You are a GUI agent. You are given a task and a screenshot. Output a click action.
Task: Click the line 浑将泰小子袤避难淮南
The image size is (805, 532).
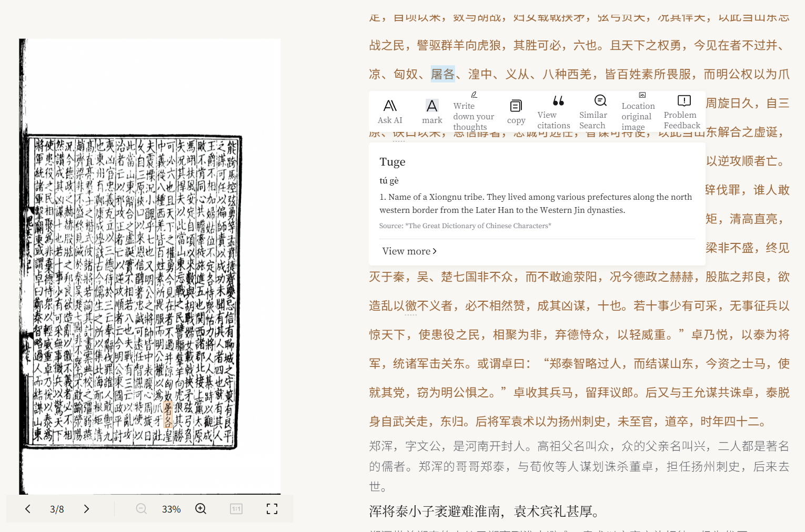(485, 511)
